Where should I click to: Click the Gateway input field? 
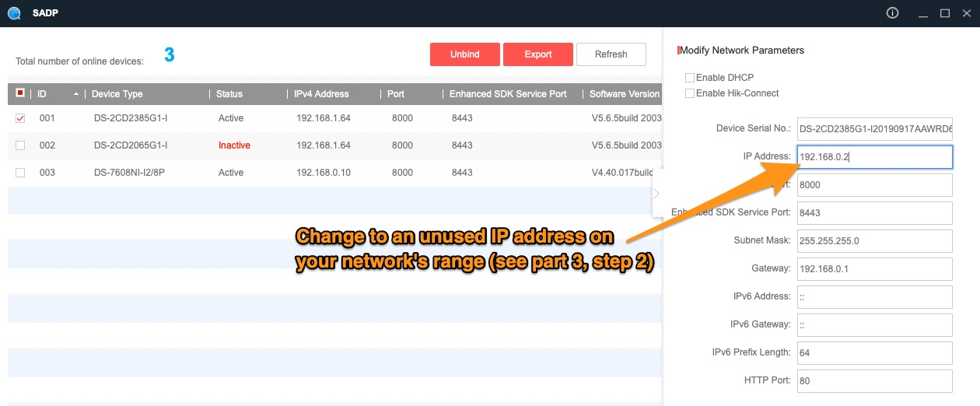tap(874, 269)
